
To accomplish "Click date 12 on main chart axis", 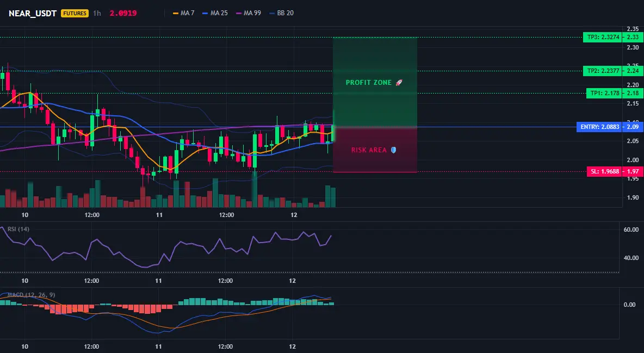I will pos(294,215).
